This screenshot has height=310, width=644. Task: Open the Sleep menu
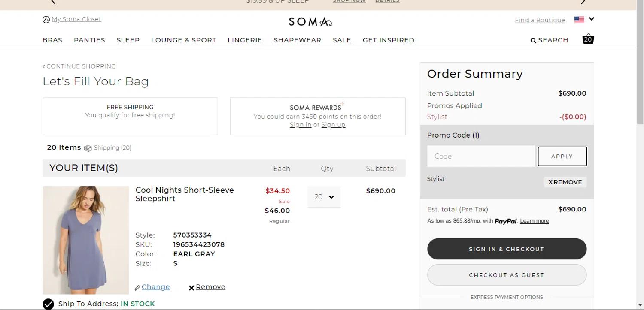point(128,40)
